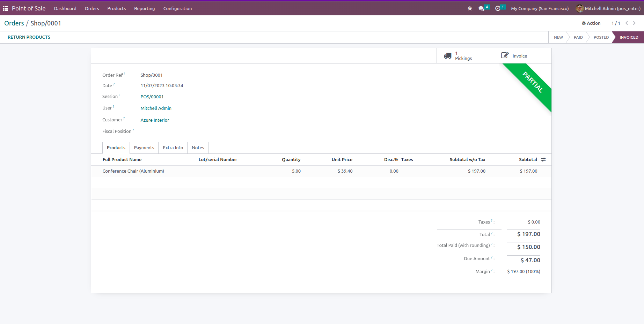
Task: Open the debug bug icon
Action: (x=470, y=8)
